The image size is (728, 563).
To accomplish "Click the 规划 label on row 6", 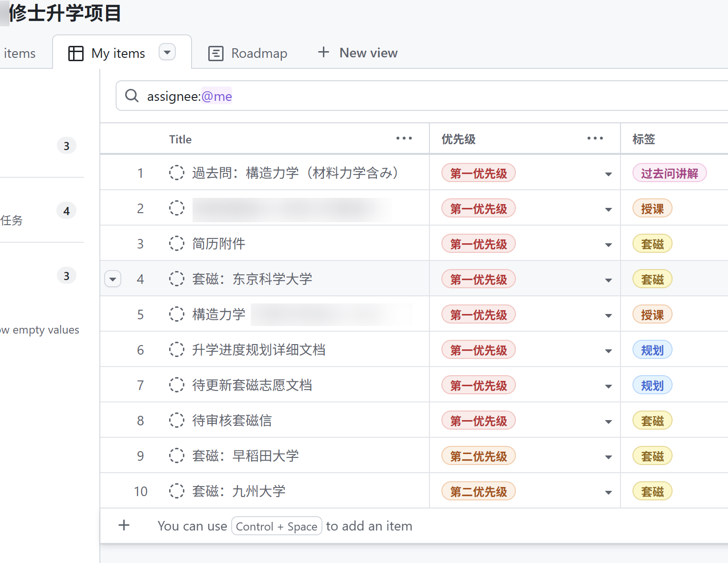I will 652,350.
